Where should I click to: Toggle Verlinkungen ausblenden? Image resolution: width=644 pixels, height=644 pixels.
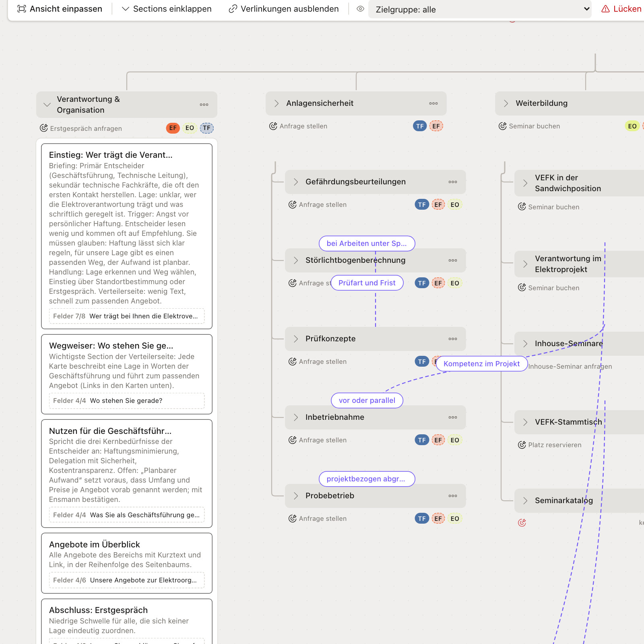pos(284,9)
